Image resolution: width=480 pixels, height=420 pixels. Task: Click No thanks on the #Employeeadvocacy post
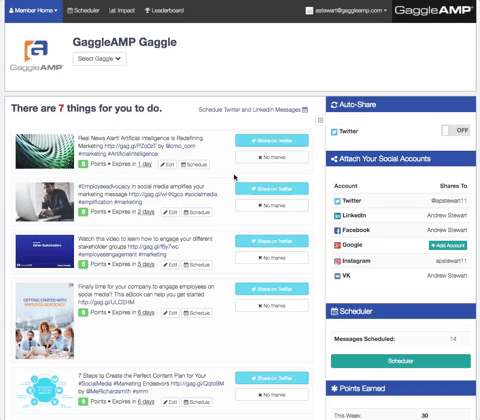[272, 205]
